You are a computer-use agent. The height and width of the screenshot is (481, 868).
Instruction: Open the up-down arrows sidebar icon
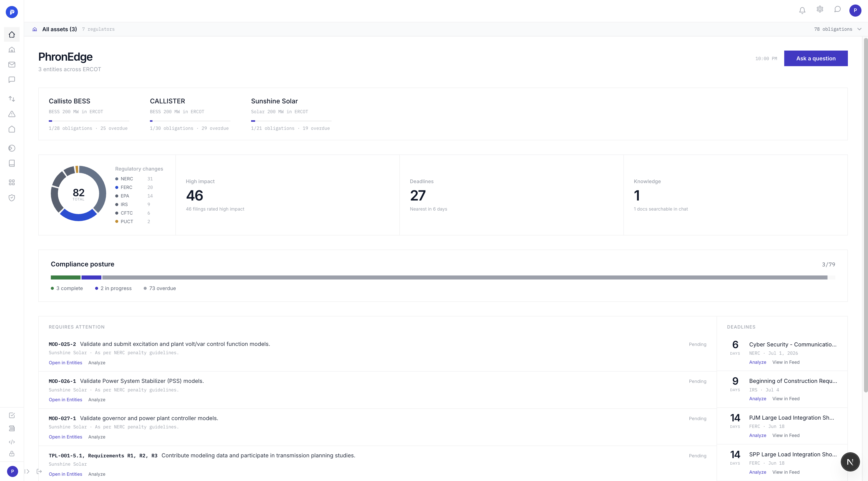point(12,99)
